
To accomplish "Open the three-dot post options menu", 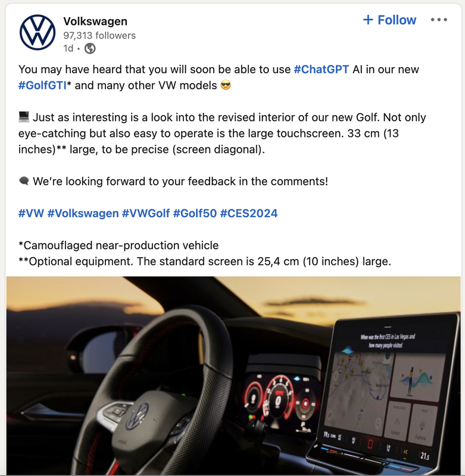I will pos(439,20).
